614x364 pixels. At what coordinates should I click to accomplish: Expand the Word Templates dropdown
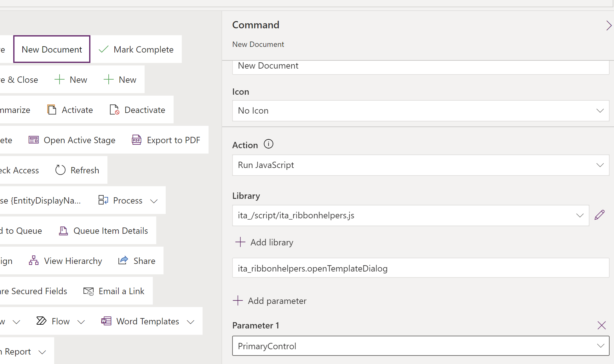(191, 321)
